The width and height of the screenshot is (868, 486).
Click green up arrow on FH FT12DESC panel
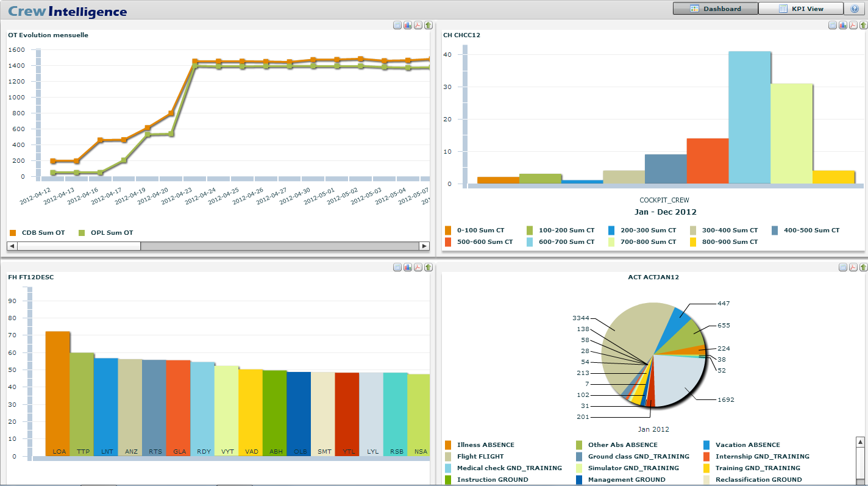coord(429,267)
